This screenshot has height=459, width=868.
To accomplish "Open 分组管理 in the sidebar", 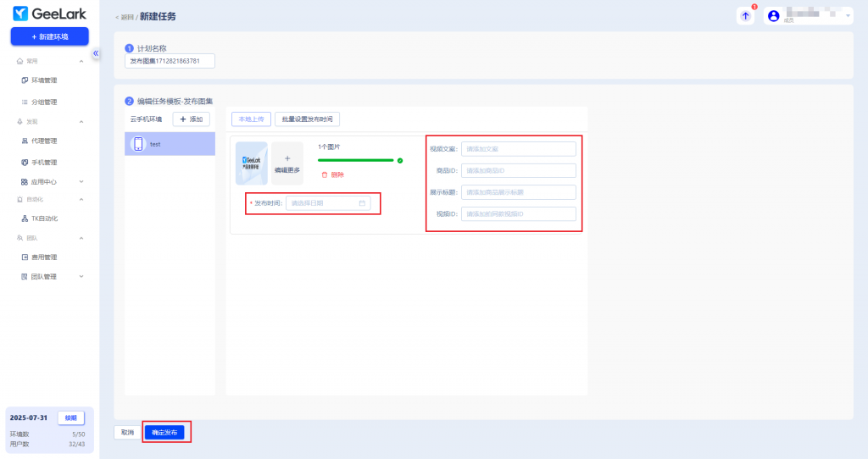I will click(x=44, y=102).
